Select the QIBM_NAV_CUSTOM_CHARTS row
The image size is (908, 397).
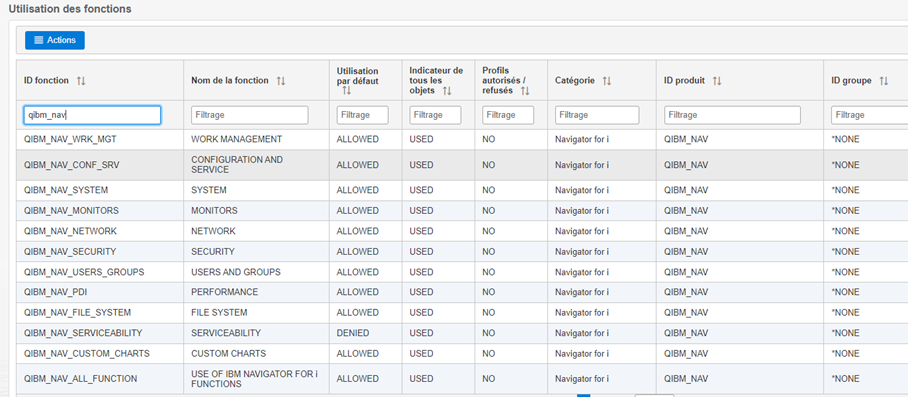pyautogui.click(x=462, y=354)
